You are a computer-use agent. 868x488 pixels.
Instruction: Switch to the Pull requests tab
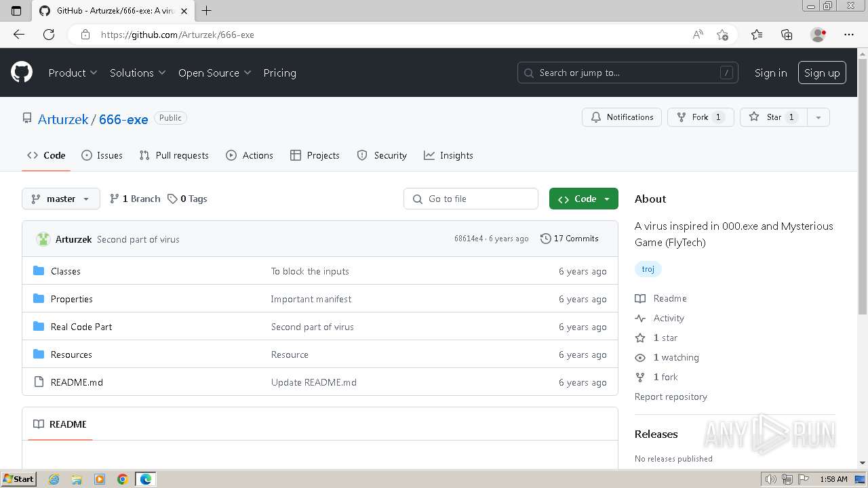[x=174, y=155]
